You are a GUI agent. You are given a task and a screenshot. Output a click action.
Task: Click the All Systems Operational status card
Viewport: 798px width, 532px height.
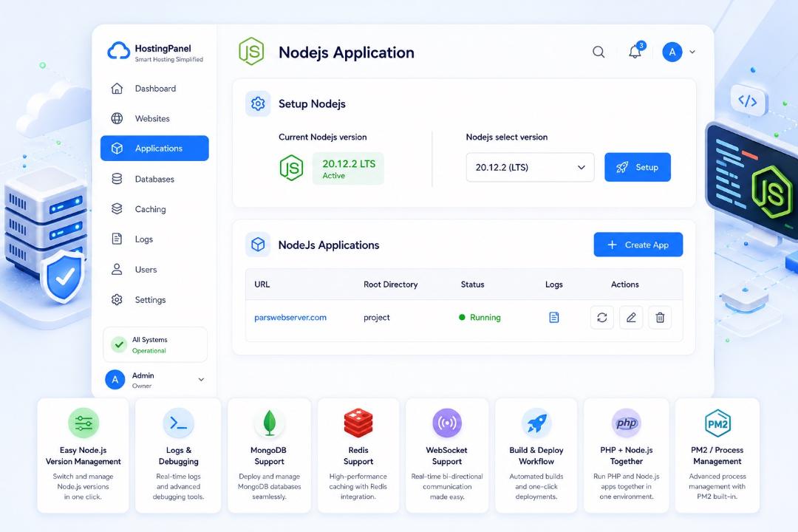coord(155,344)
